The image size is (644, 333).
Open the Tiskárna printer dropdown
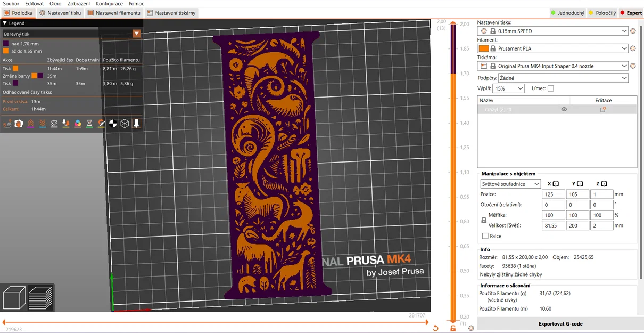pyautogui.click(x=553, y=66)
